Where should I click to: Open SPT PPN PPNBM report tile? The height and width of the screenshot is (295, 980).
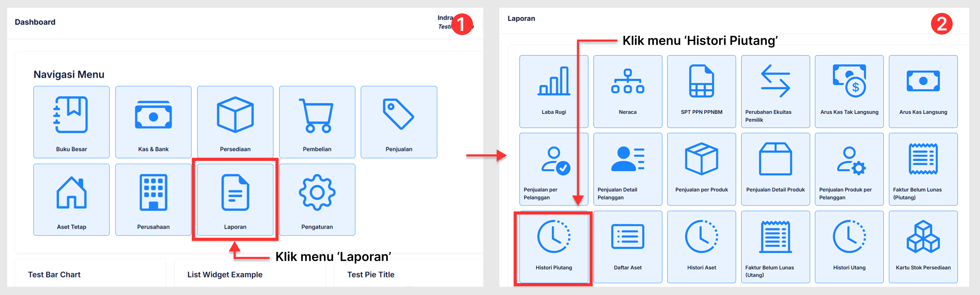[x=701, y=82]
